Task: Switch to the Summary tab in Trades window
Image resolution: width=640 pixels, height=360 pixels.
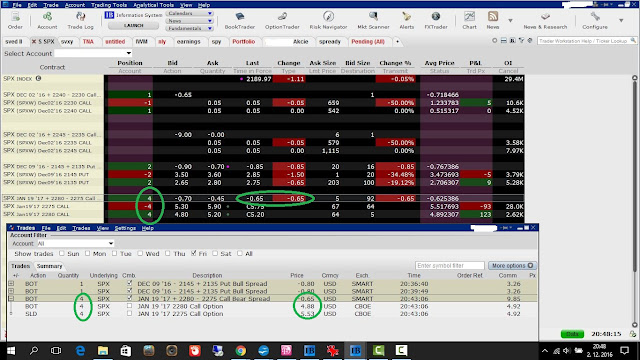Action: point(49,266)
